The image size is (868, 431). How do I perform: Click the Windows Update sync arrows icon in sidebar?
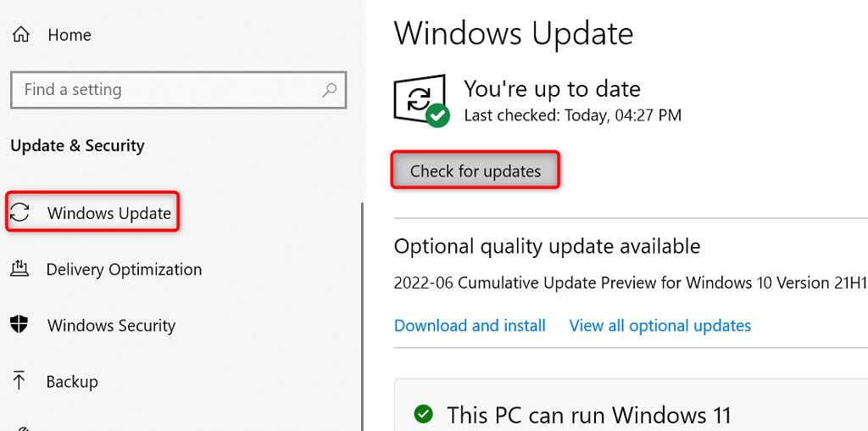(20, 213)
